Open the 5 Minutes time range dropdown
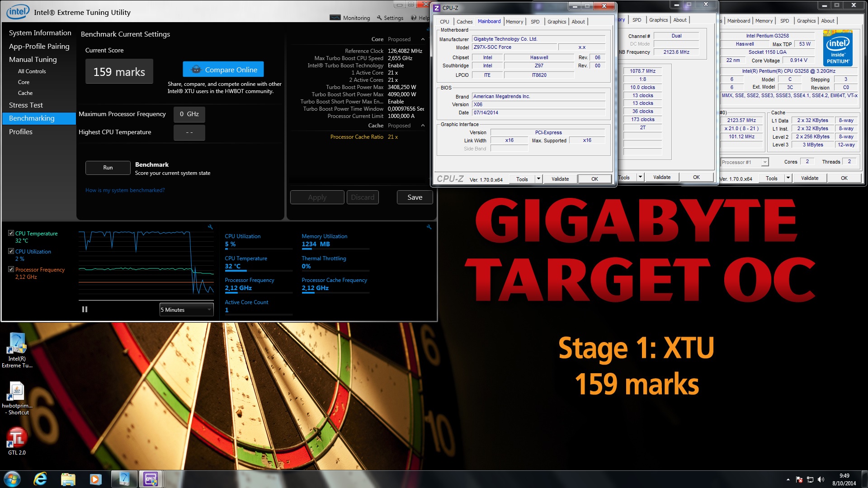Image resolution: width=868 pixels, height=488 pixels. [x=186, y=310]
